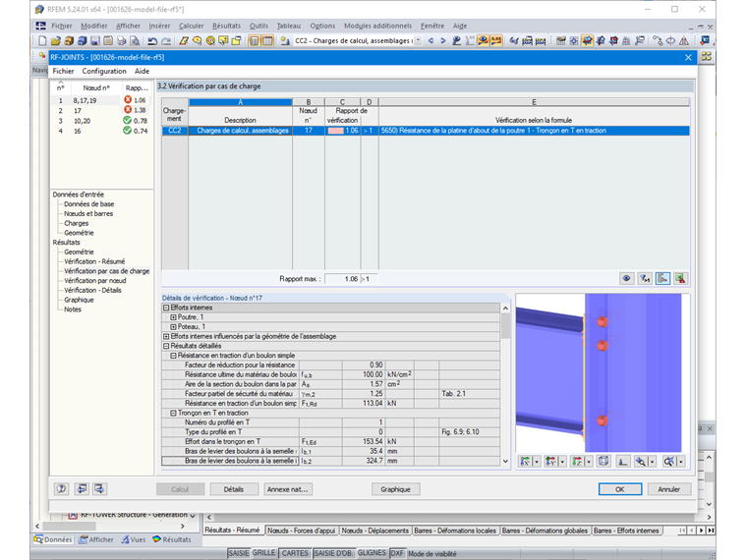Image resolution: width=747 pixels, height=560 pixels.
Task: Open dropdown arrow next to view Y icon
Action: 562,462
